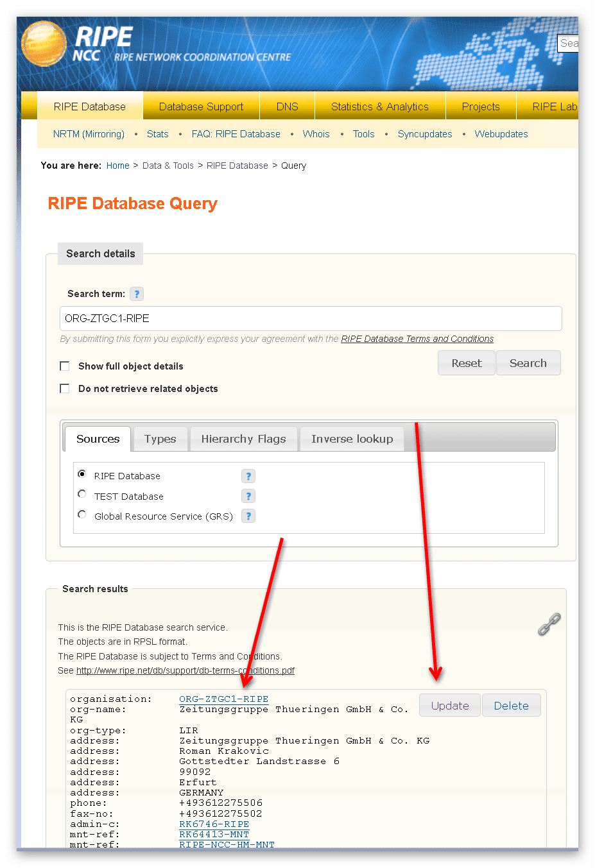Screen dimensions: 595x868
Task: Click the address line Gottstedter Landstrasse 6
Action: pyautogui.click(x=259, y=762)
